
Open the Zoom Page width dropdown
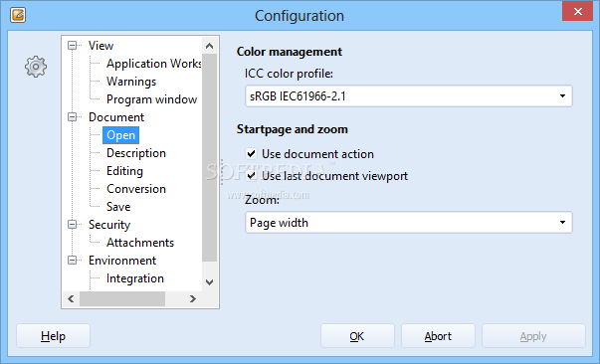coord(409,223)
